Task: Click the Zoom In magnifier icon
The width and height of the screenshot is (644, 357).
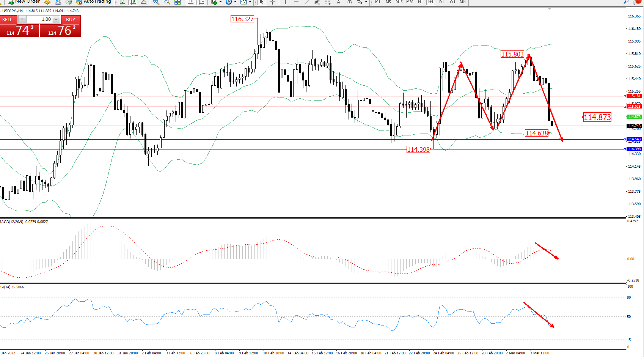Action: 156,2
